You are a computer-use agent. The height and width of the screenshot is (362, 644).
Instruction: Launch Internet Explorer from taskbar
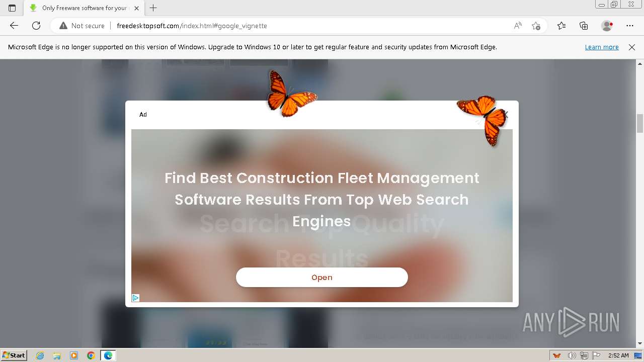coord(40,355)
